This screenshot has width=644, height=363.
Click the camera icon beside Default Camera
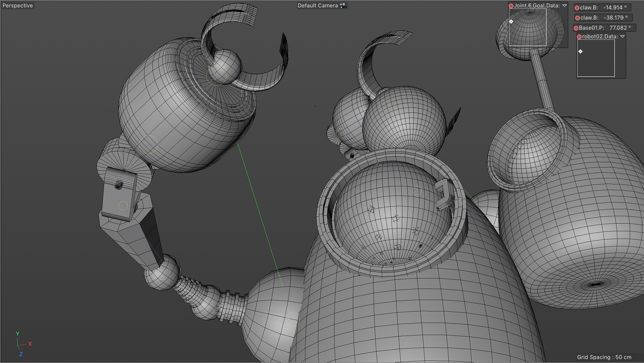point(343,5)
